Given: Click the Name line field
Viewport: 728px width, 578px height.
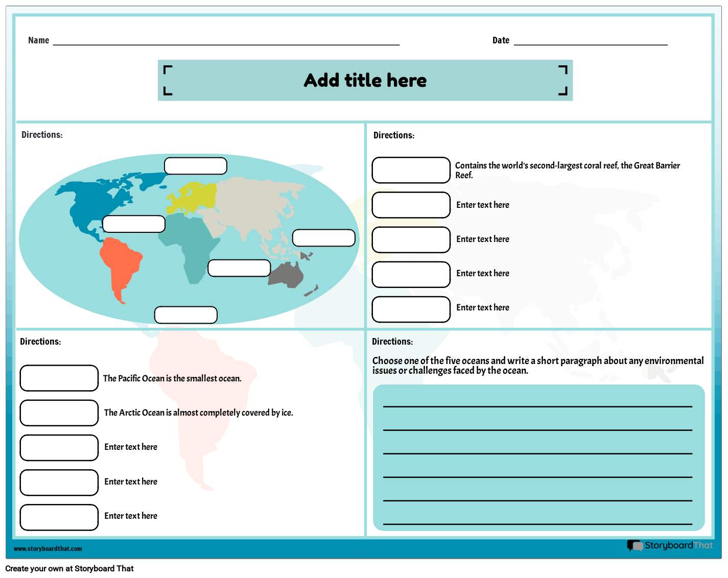Looking at the screenshot, I should [x=226, y=41].
